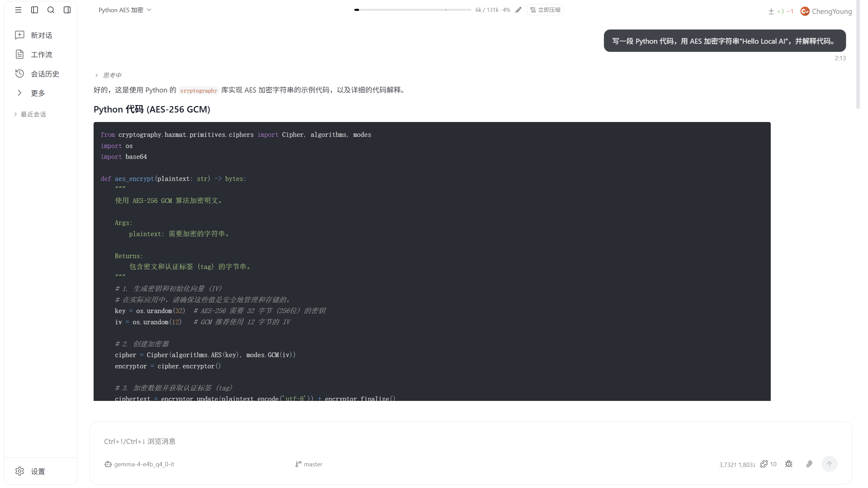Image resolution: width=868 pixels, height=488 pixels.
Task: Open the +3 −1 diff changes indicator
Action: click(781, 12)
